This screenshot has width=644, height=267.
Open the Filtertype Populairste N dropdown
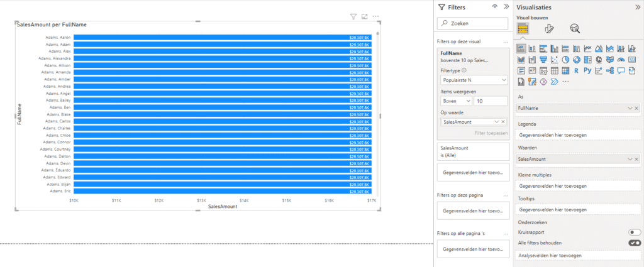pyautogui.click(x=474, y=80)
